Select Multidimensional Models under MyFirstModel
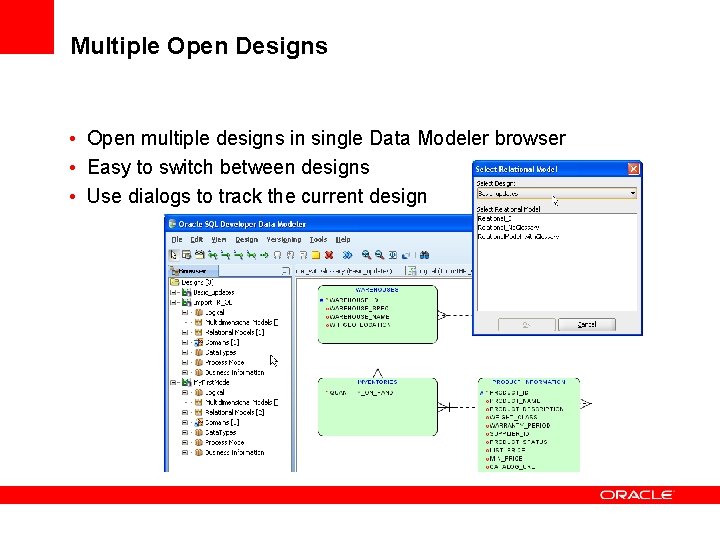 [x=242, y=403]
